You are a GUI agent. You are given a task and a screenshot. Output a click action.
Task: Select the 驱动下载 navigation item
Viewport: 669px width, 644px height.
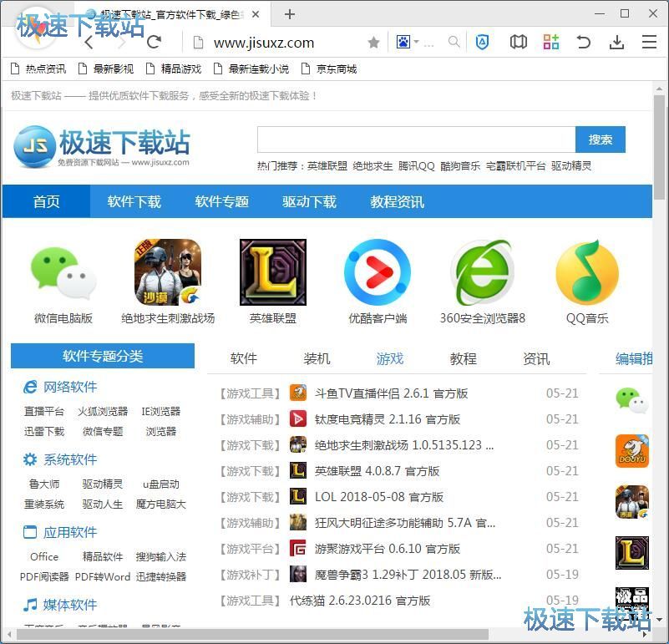click(309, 201)
